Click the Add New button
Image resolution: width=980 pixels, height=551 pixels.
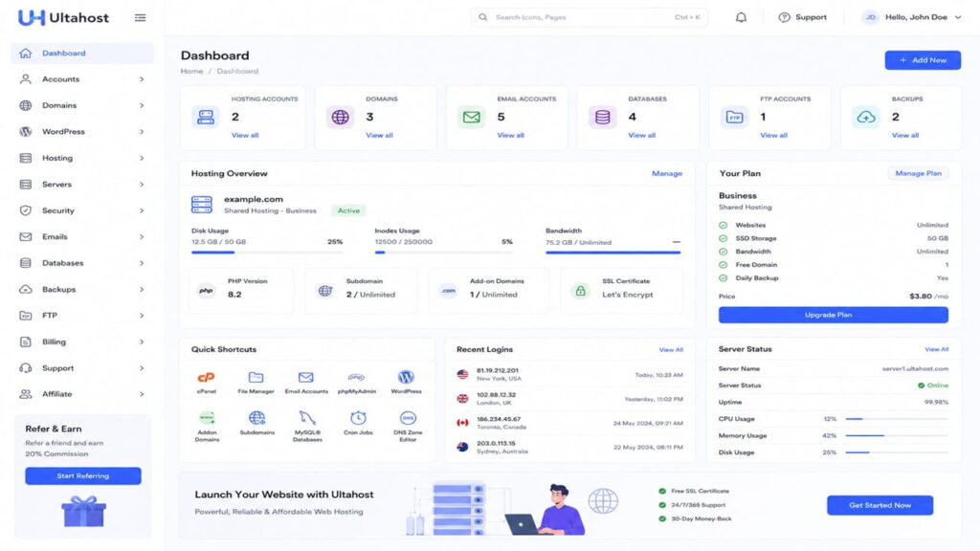point(923,60)
